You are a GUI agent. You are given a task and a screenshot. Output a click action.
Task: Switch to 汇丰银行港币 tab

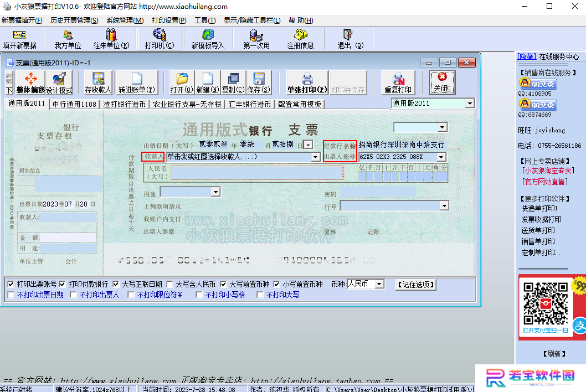[250, 104]
